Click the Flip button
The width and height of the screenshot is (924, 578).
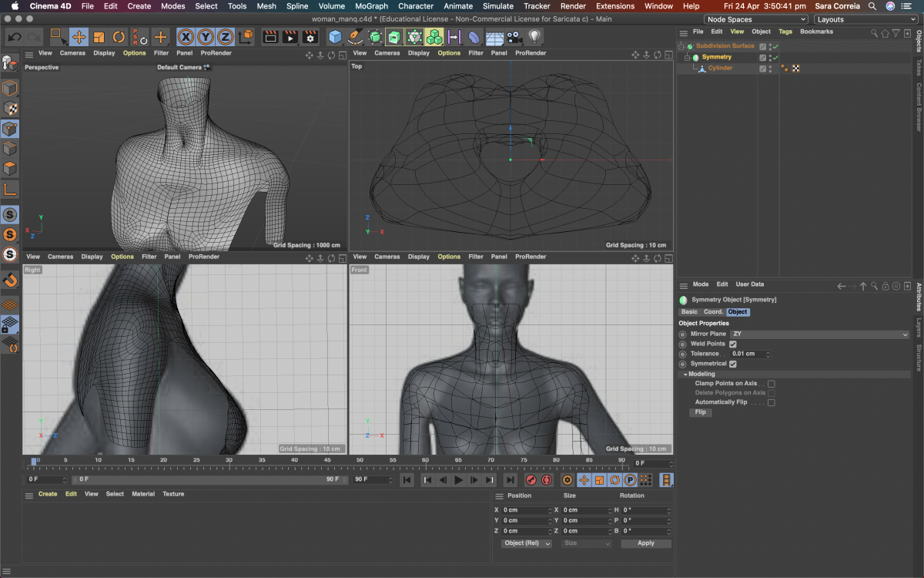[x=700, y=412]
